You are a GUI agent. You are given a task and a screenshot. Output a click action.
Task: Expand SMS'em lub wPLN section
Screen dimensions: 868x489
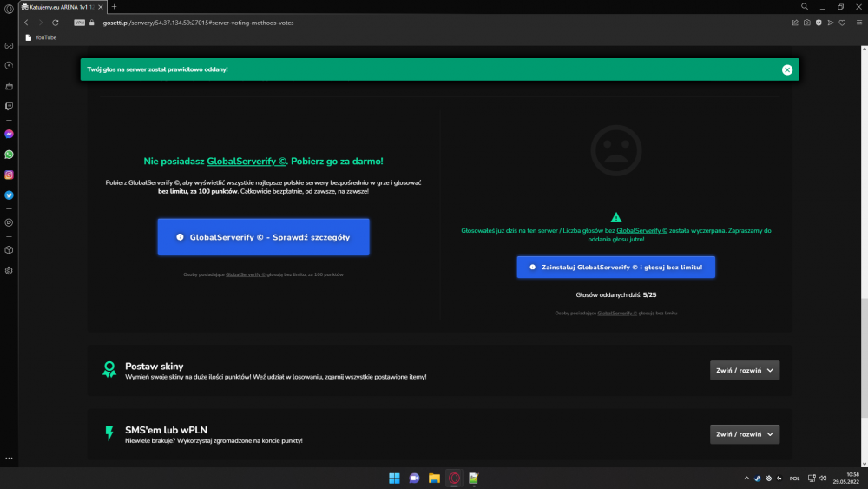point(745,434)
